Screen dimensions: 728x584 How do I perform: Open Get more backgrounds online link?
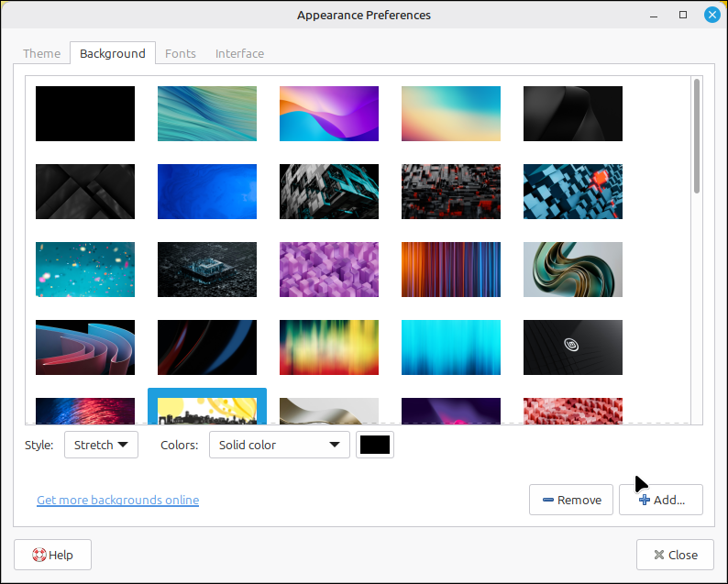point(117,500)
